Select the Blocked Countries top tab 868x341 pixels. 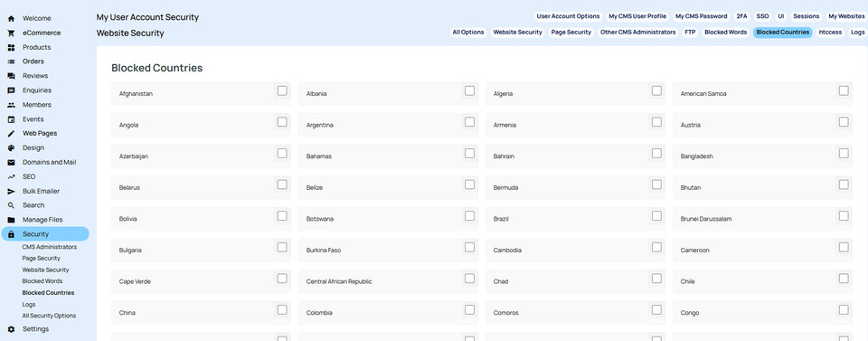pyautogui.click(x=783, y=33)
